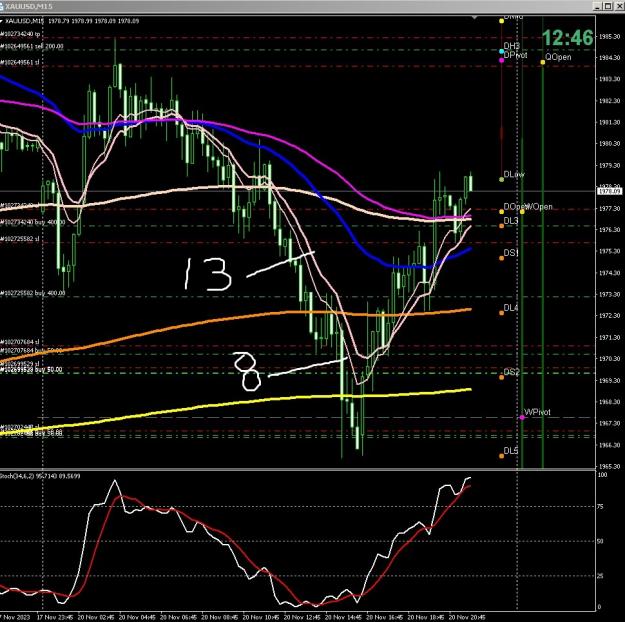
Task: Select the #102649561 sell 200.00 order label
Action: tap(32, 46)
